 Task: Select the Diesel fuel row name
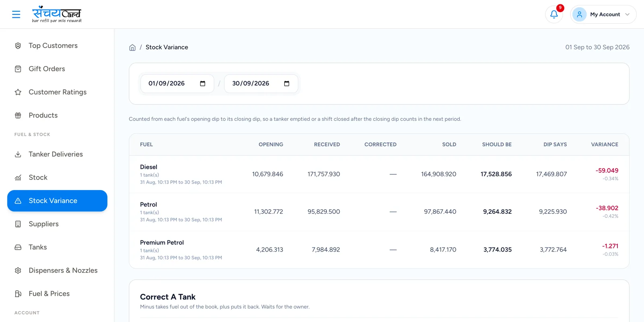click(149, 167)
